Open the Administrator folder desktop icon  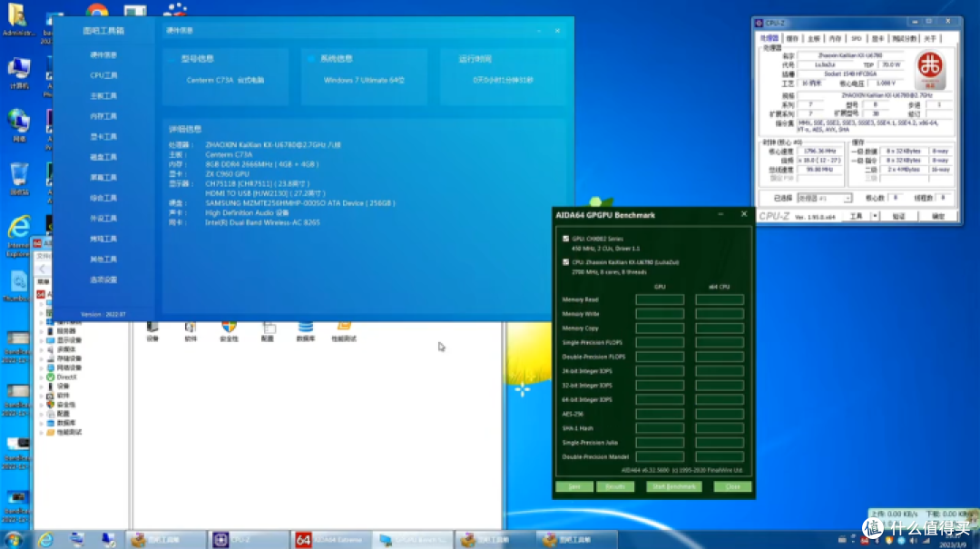point(17,19)
